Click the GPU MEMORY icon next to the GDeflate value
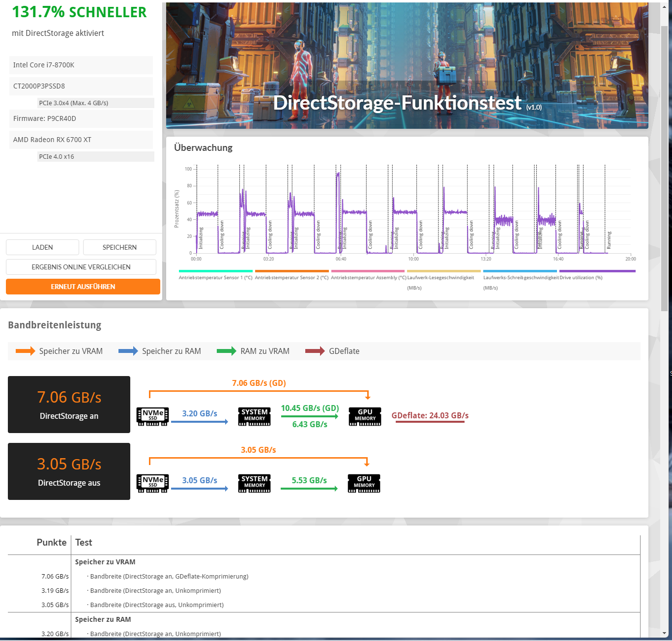Screen dimensions: 672x641 (365, 416)
